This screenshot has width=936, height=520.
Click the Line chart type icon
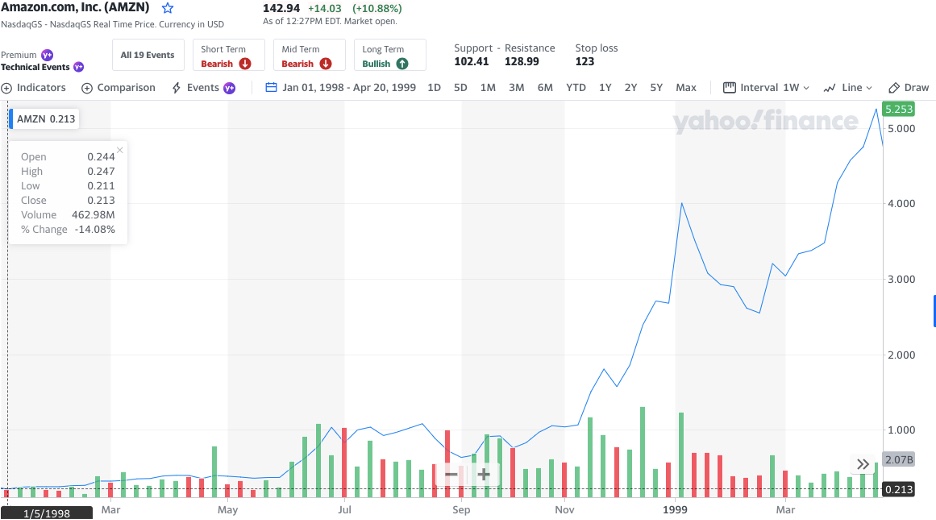point(829,88)
